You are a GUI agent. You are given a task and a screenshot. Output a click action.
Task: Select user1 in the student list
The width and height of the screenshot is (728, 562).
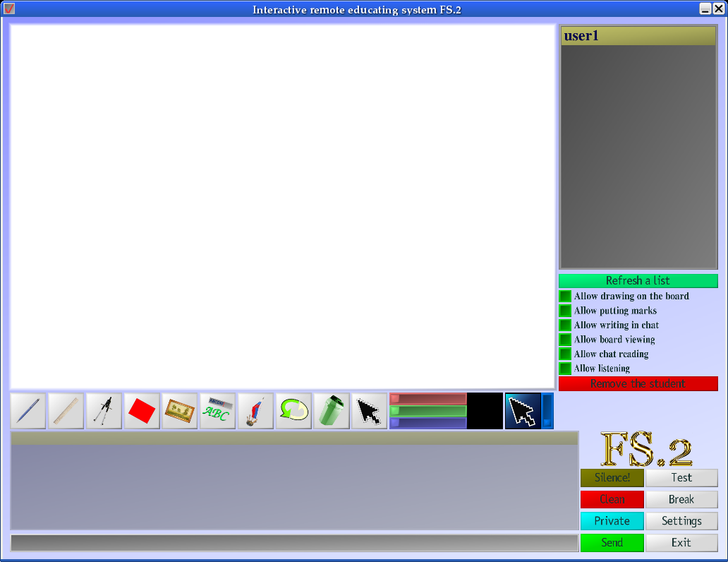(x=638, y=36)
